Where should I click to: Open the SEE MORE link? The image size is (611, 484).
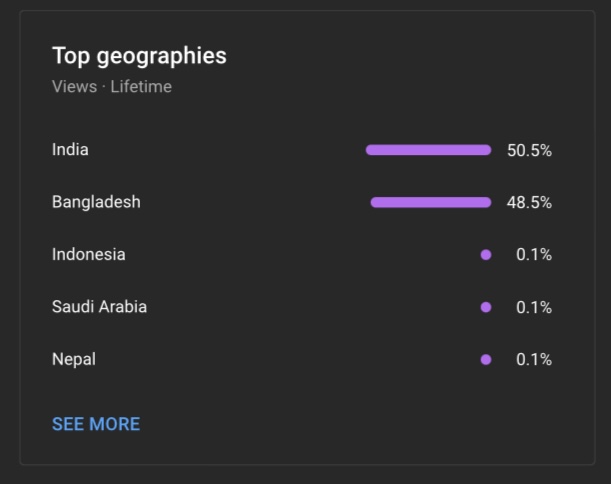pyautogui.click(x=96, y=424)
